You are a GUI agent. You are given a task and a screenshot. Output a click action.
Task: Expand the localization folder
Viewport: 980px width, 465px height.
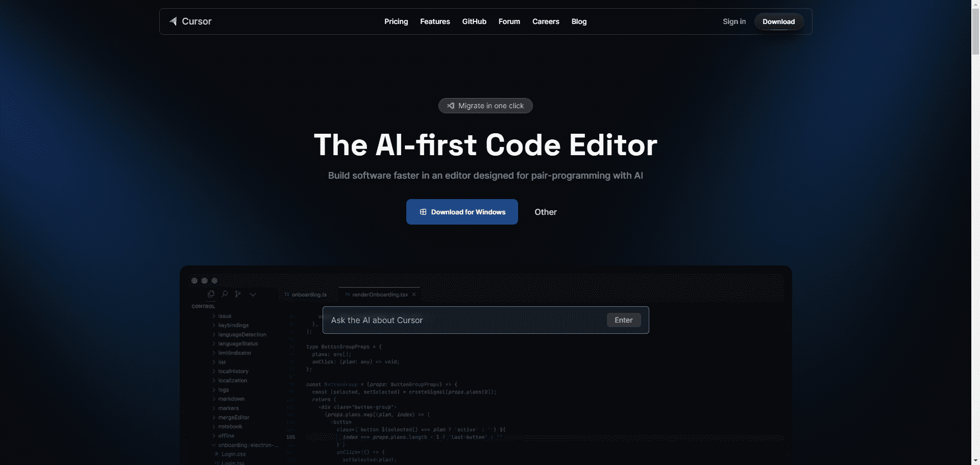[x=230, y=380]
